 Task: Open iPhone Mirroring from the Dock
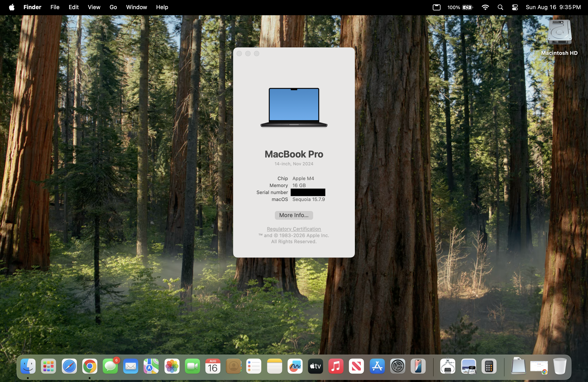point(418,366)
